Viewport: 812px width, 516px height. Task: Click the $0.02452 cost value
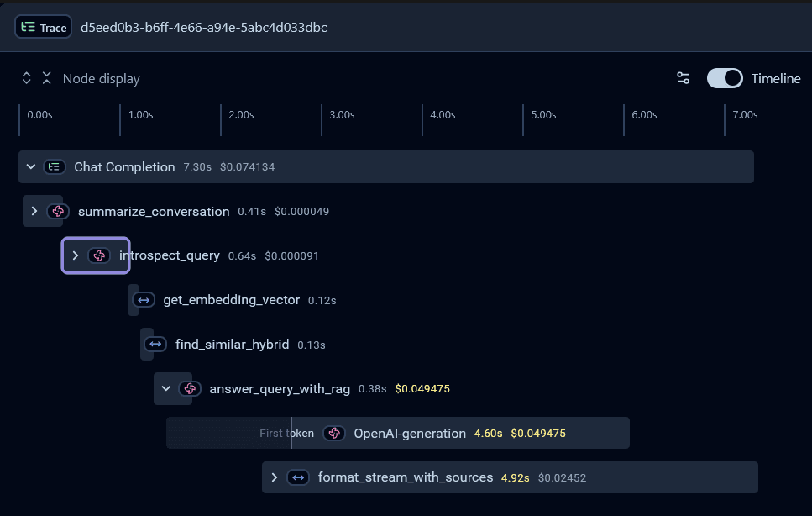click(562, 477)
